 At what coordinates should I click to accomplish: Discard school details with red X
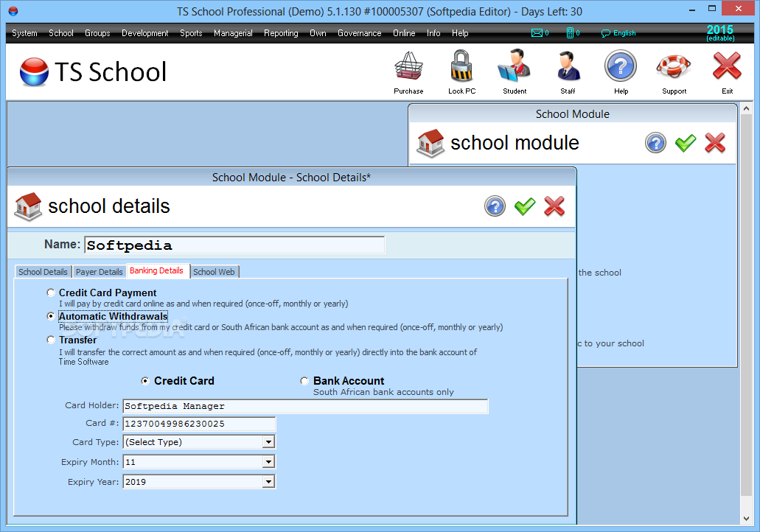point(554,206)
